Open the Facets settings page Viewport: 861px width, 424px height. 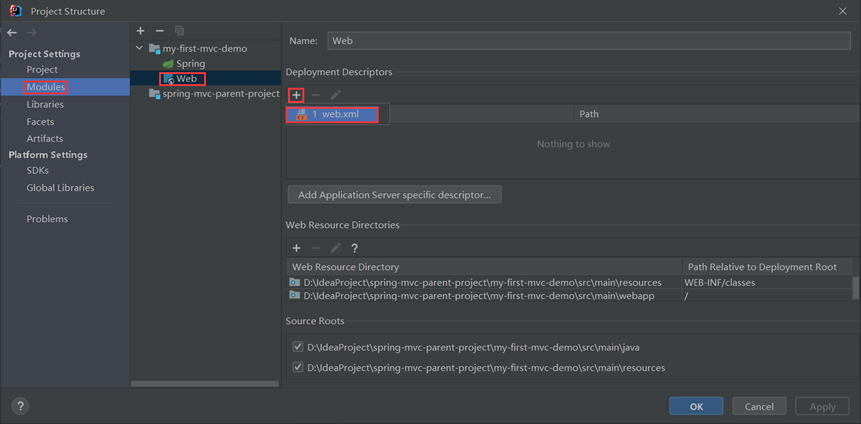click(x=40, y=121)
